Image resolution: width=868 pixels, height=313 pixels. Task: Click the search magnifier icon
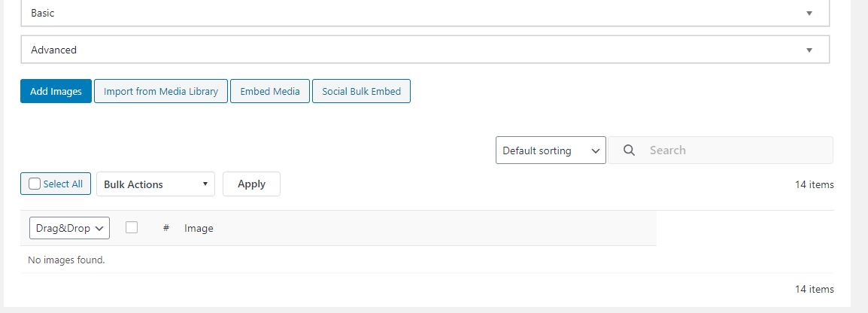click(630, 150)
